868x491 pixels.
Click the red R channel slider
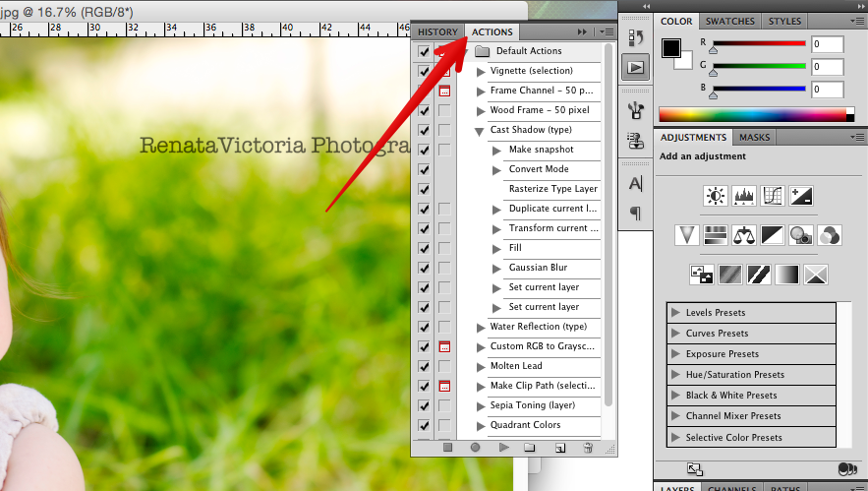(759, 43)
